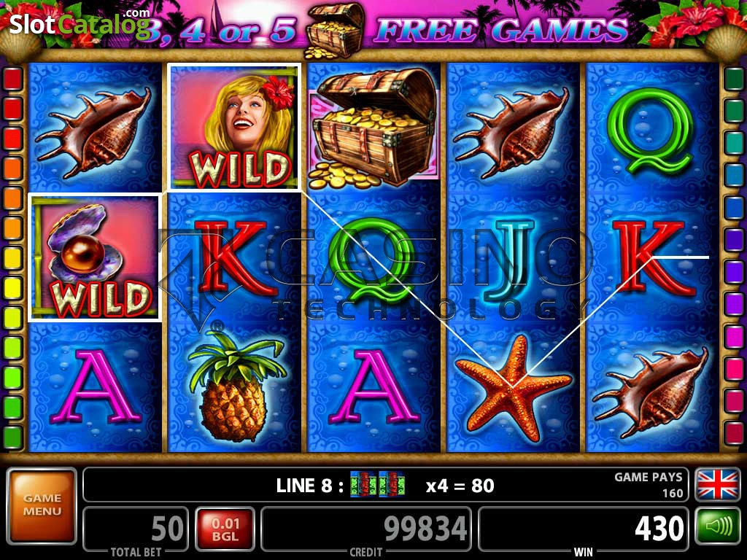This screenshot has height=560, width=747.
Task: Click the treasure chest in the Free Games banner
Action: tap(334, 29)
